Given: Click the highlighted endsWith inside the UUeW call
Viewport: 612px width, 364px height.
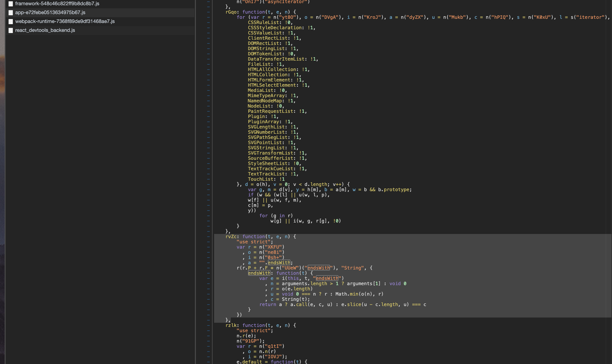Looking at the screenshot, I should click(319, 268).
